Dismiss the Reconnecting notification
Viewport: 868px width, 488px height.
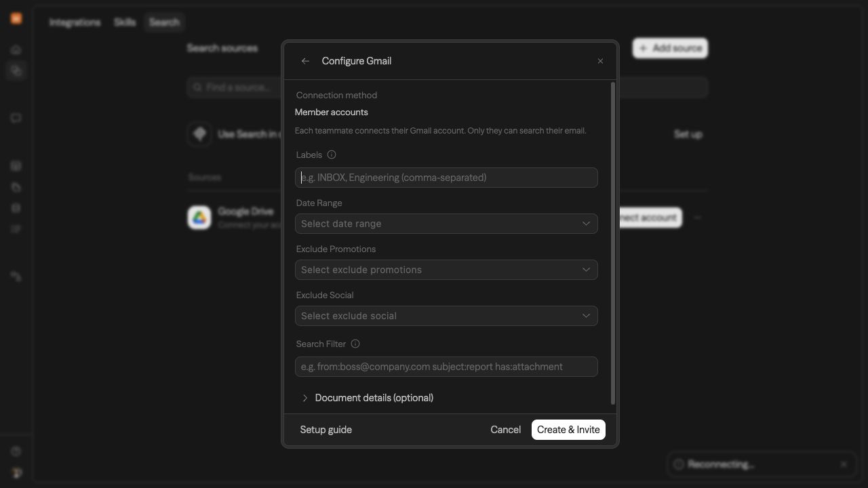tap(844, 464)
